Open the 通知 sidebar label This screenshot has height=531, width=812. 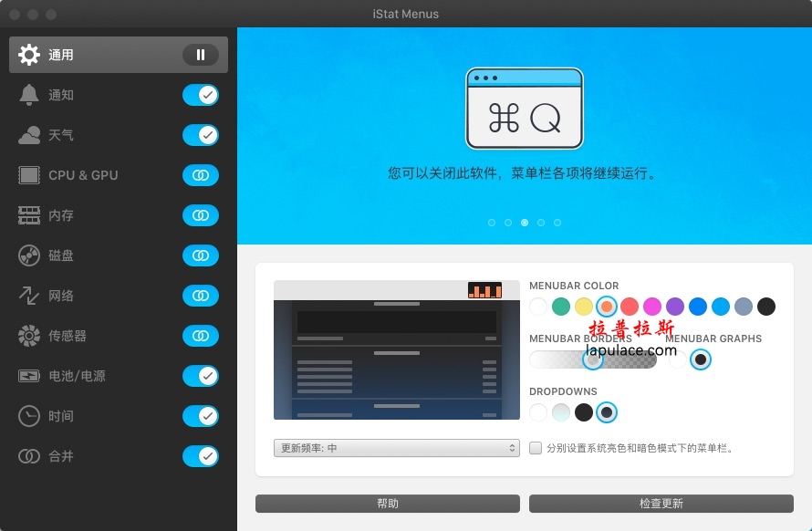tap(61, 95)
